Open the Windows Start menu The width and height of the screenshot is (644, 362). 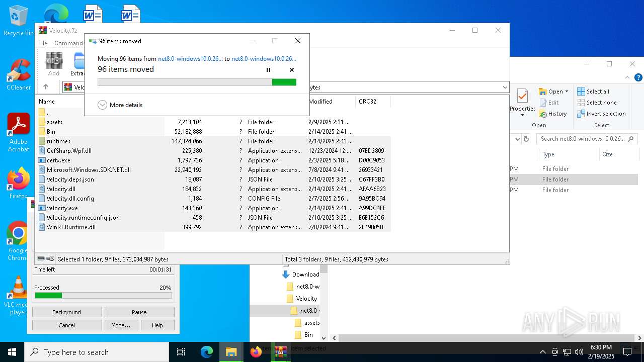(12, 352)
